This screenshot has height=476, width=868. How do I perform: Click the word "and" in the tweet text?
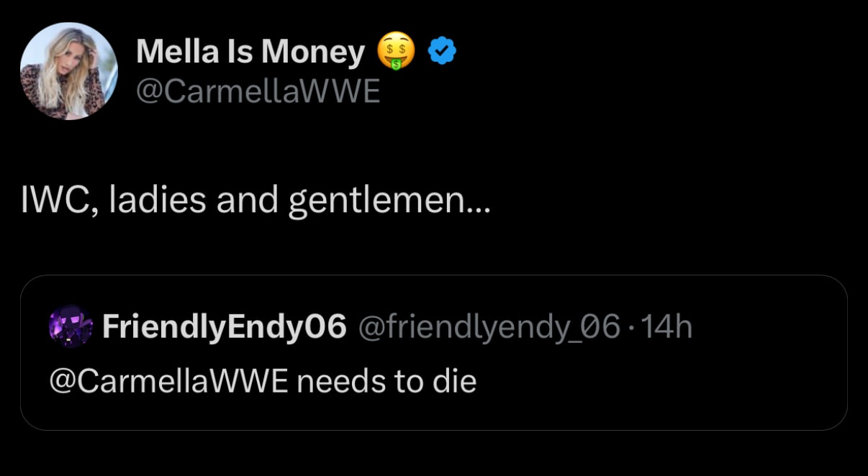click(248, 201)
